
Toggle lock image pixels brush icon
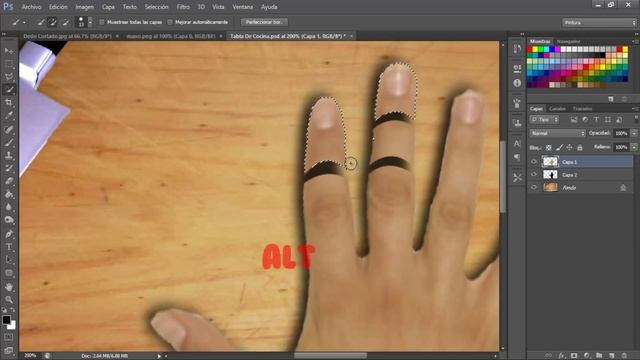pos(559,147)
